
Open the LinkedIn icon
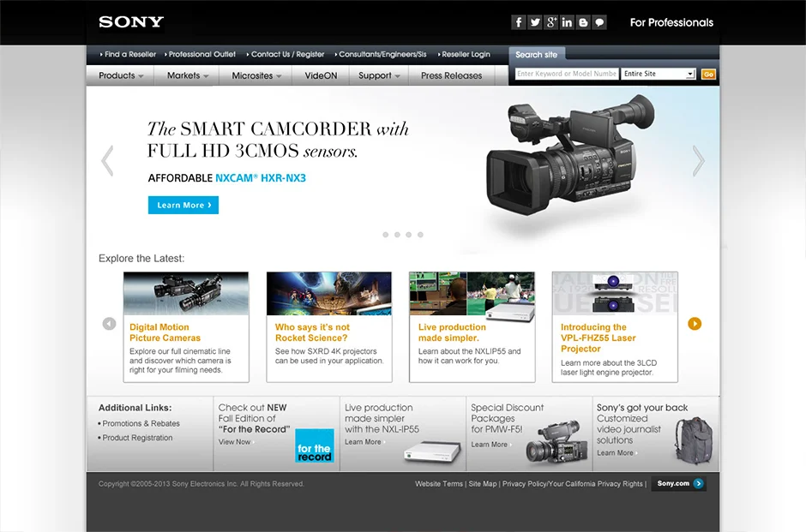(567, 22)
